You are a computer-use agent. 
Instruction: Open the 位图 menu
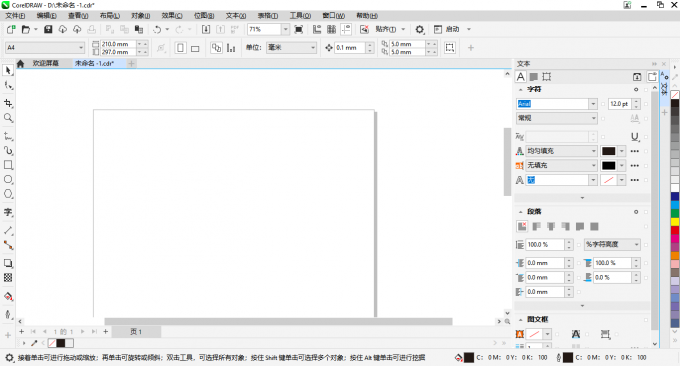point(204,16)
